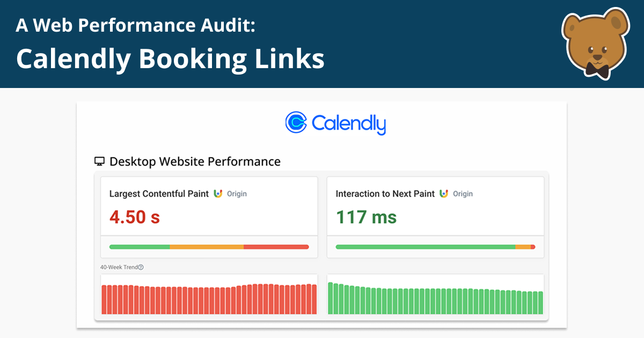Click the Calendly Booking Links title
644x338 pixels.
[171, 58]
